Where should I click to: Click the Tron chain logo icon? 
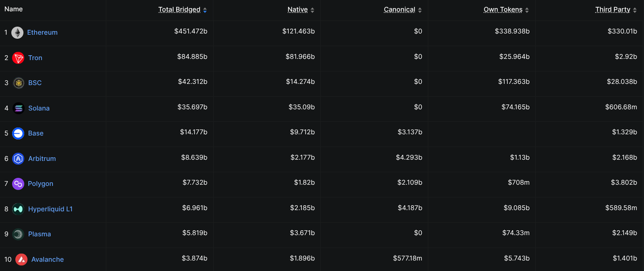click(19, 58)
